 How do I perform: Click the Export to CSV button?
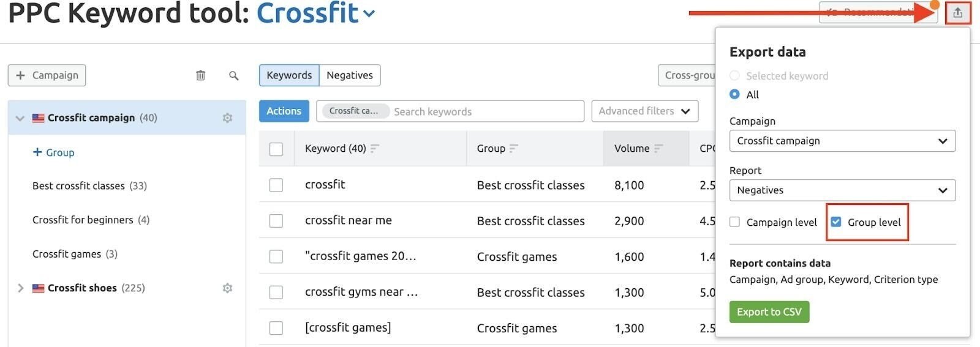tap(769, 312)
